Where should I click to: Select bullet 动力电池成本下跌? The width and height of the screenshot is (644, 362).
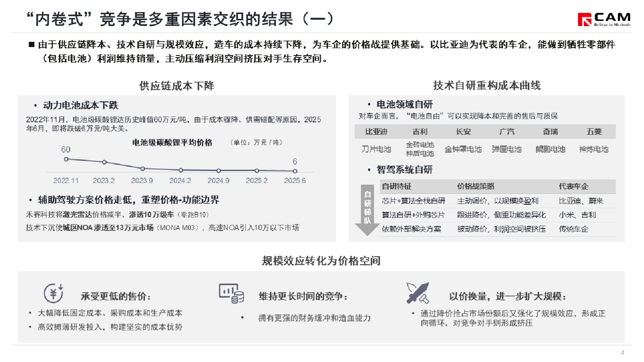pos(80,105)
